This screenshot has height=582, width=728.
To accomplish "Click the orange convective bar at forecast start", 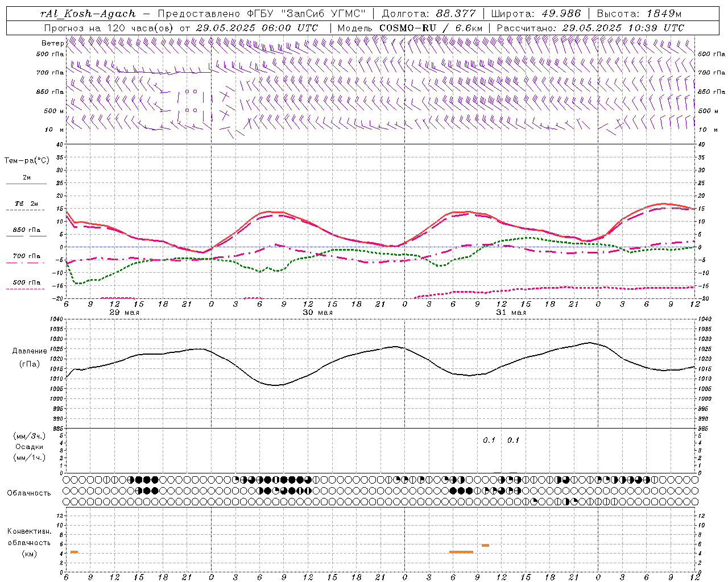I will (x=74, y=552).
